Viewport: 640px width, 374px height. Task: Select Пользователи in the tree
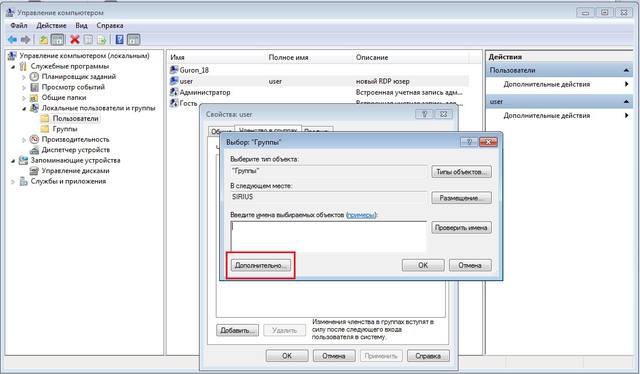[x=76, y=118]
